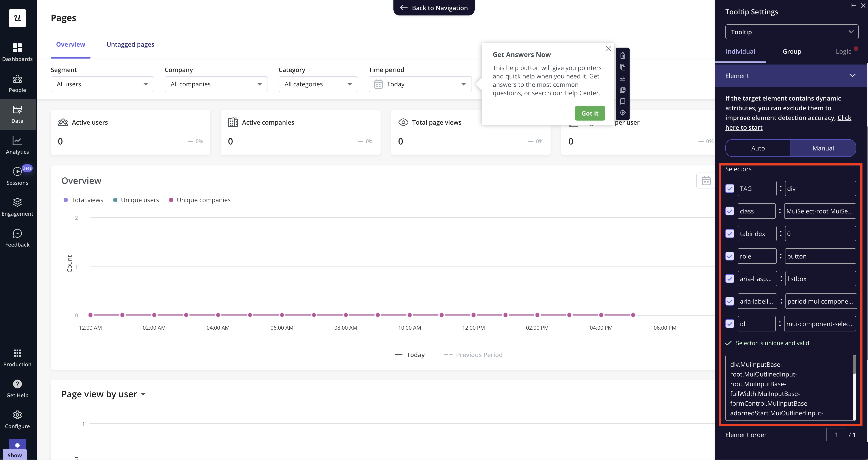Switch to the Untagged pages tab
The image size is (868, 460).
click(x=130, y=44)
